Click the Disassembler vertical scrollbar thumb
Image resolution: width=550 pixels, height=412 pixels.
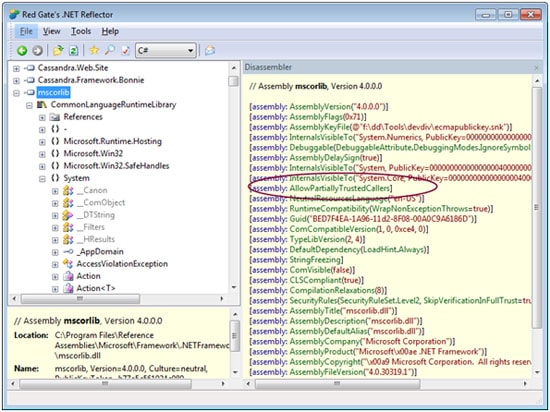click(537, 207)
